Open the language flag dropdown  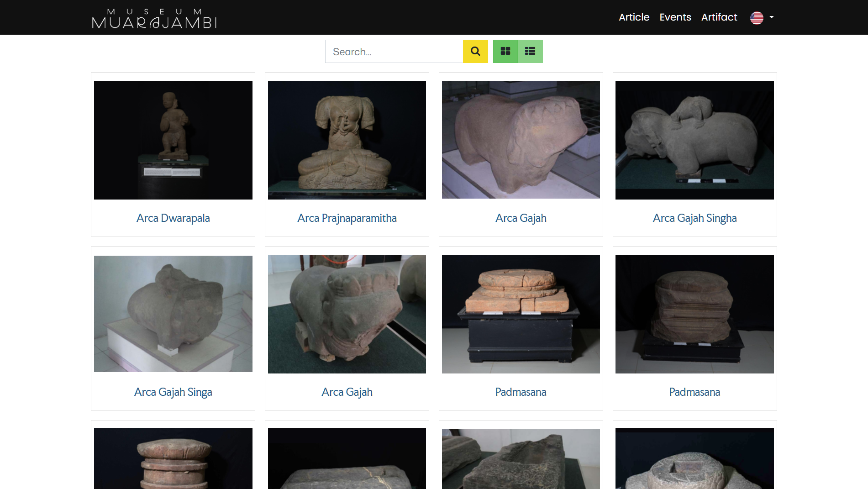(x=762, y=17)
